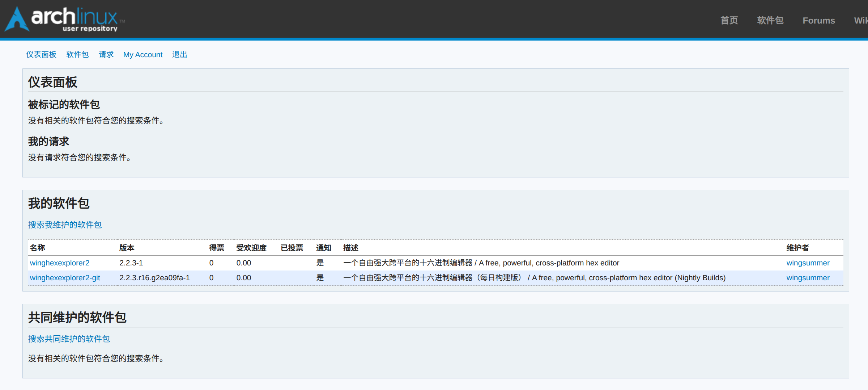868x390 pixels.
Task: Open the winghexexplorer2 package page
Action: click(x=60, y=263)
